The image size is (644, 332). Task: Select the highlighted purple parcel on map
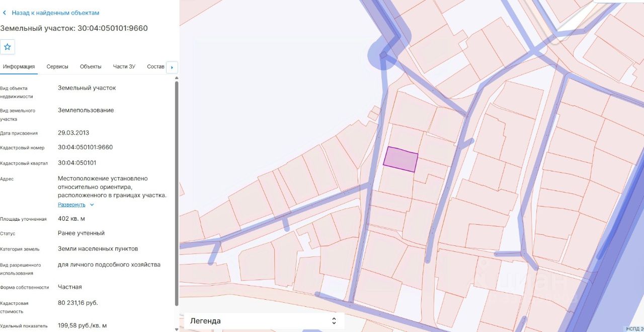(x=401, y=160)
